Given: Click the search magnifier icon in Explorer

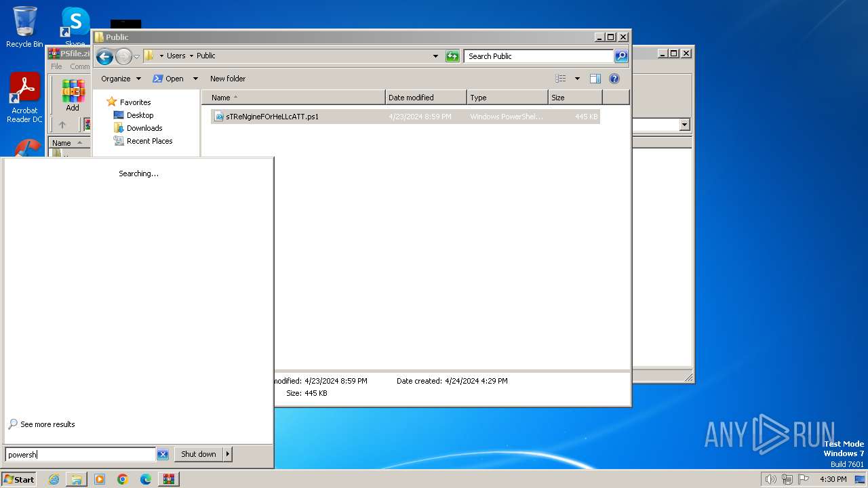Looking at the screenshot, I should pyautogui.click(x=620, y=56).
